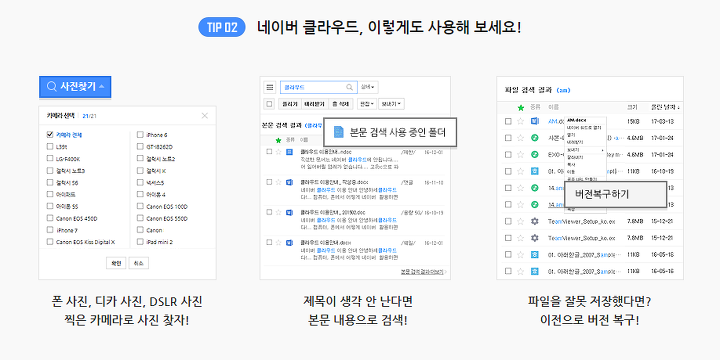Check the LG-F400K camera checkbox
This screenshot has width=720, height=360.
(x=50, y=158)
